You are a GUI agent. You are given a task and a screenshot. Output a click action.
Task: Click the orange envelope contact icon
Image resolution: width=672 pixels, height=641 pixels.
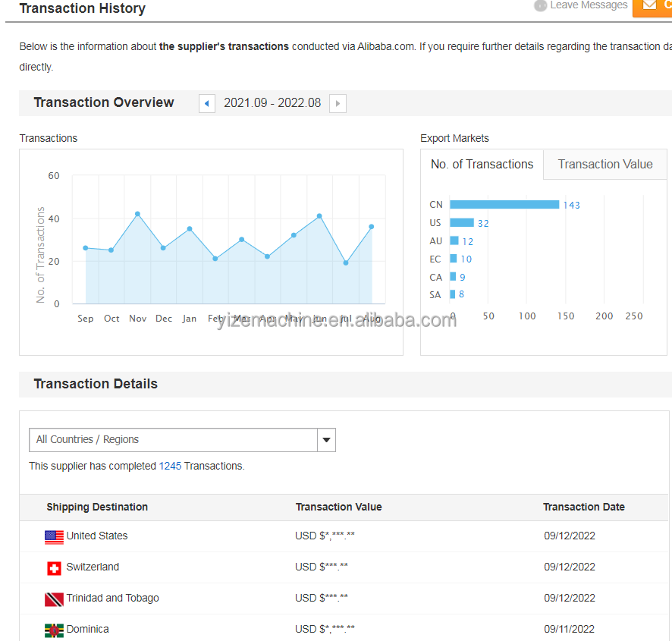(650, 5)
